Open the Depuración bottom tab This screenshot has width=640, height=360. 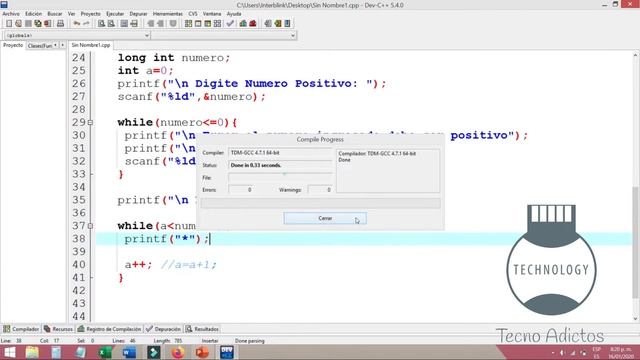[164, 329]
